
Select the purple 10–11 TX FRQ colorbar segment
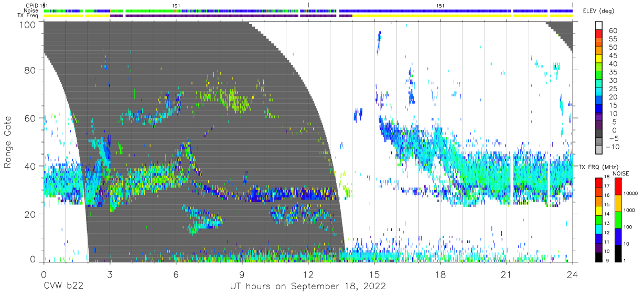[599, 247]
